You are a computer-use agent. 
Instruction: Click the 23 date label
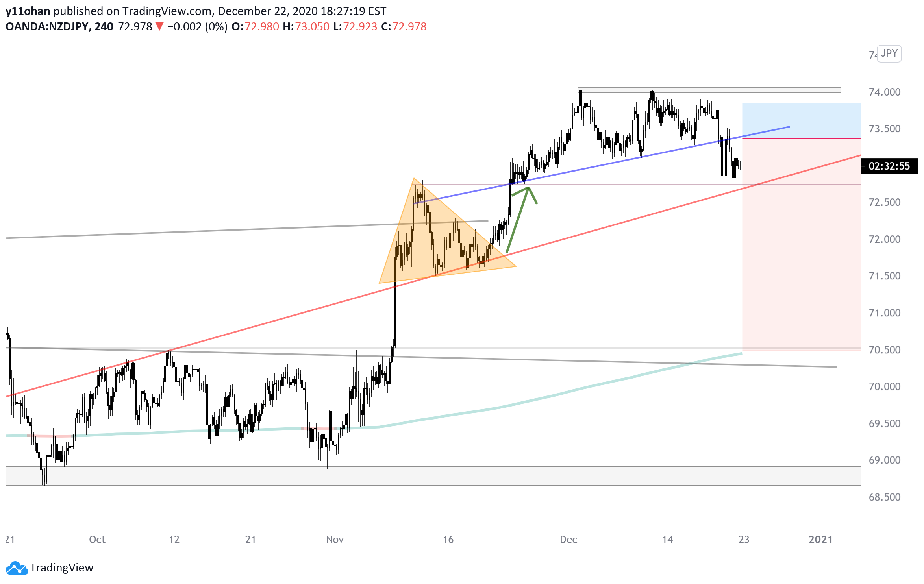coord(744,540)
